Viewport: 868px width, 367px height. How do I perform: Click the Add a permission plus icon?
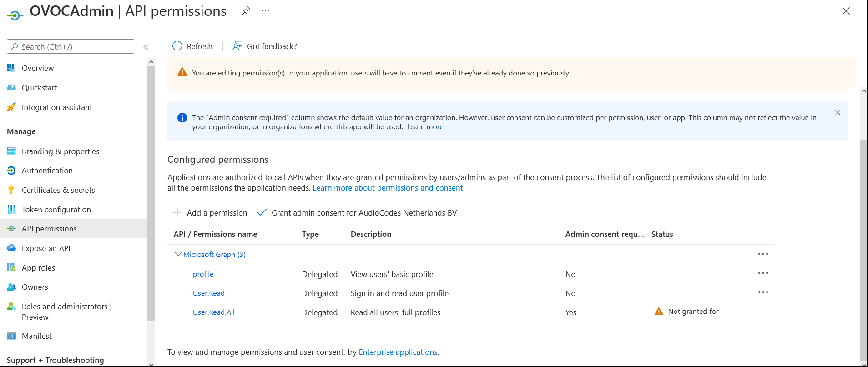177,212
